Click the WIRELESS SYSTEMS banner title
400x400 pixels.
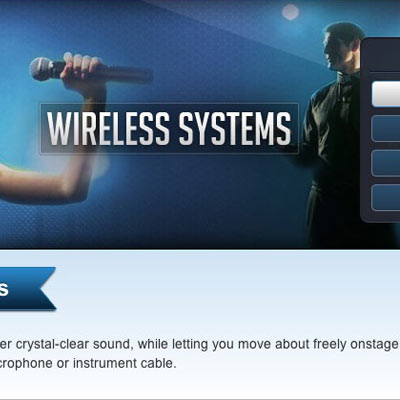pyautogui.click(x=169, y=129)
